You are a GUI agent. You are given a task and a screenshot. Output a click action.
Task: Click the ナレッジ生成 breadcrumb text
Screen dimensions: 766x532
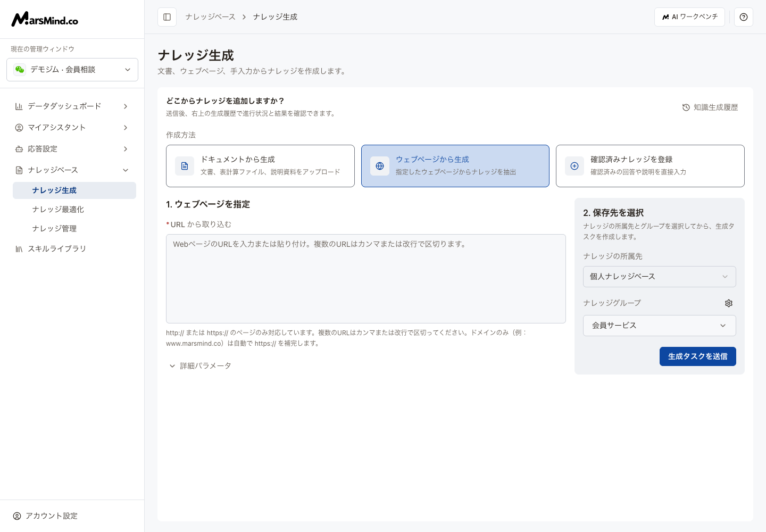(x=276, y=17)
